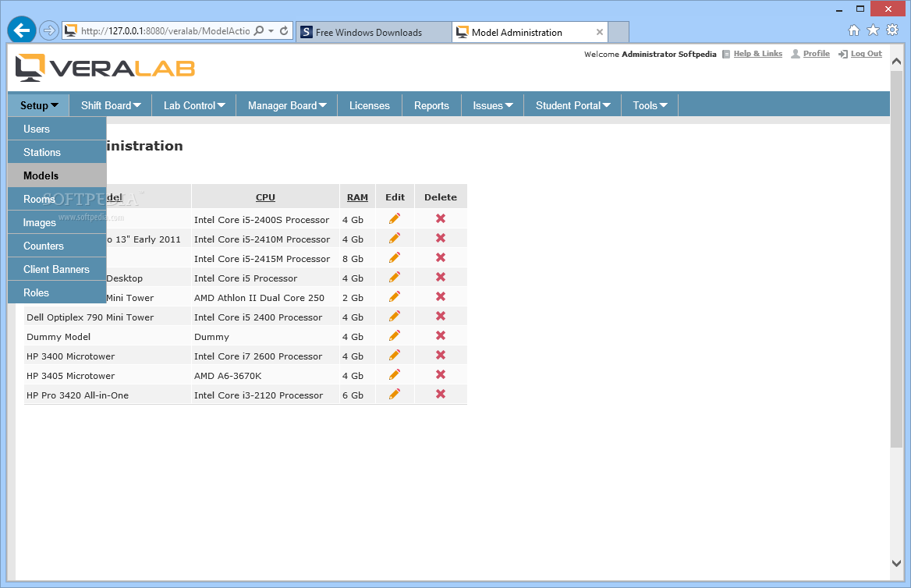Delete the Intel Core i5-2400S Processor model
911x588 pixels.
point(441,218)
